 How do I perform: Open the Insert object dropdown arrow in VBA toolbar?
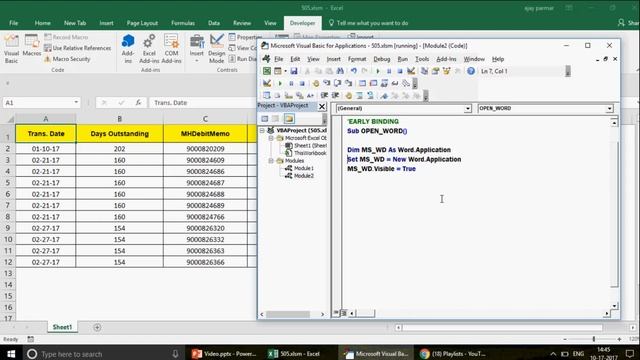click(285, 71)
